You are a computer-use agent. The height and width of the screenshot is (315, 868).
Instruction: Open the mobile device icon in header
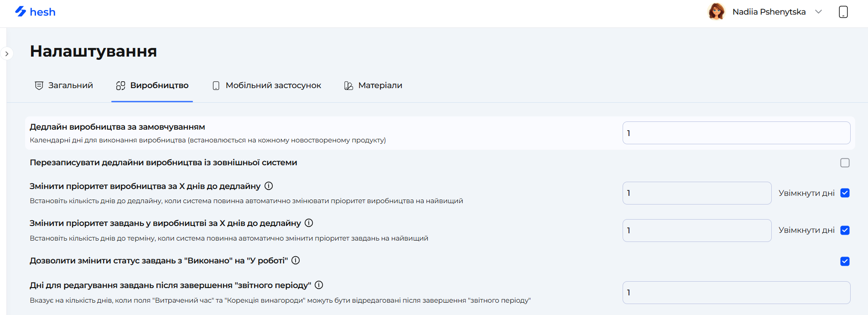pyautogui.click(x=843, y=12)
